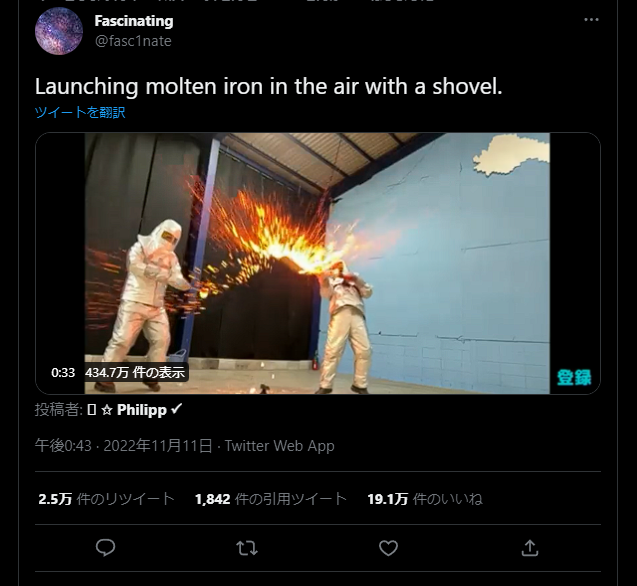This screenshot has height=586, width=637.
Task: Click the retweet arrows icon
Action: pos(247,547)
